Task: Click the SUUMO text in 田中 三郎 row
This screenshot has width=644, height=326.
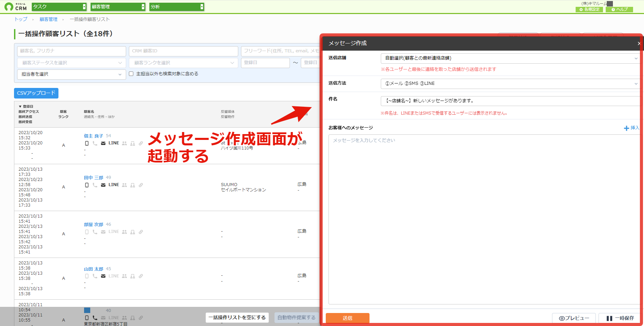Action: pos(229,185)
